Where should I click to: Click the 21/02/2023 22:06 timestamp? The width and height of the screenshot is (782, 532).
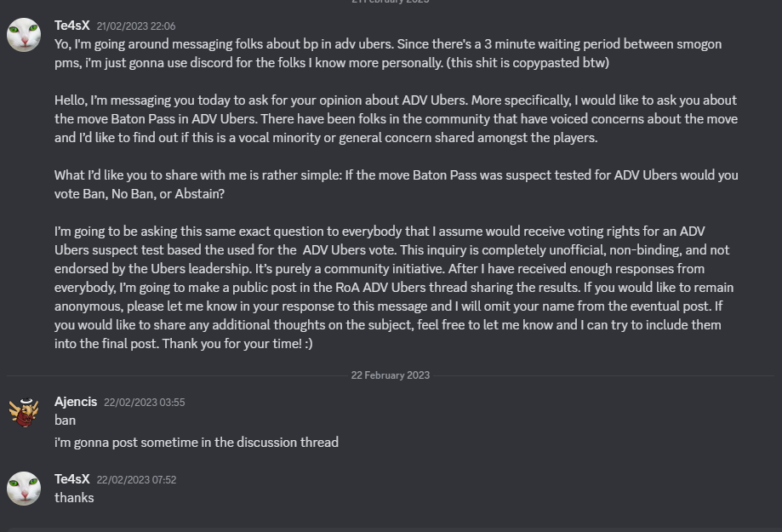[x=136, y=26]
